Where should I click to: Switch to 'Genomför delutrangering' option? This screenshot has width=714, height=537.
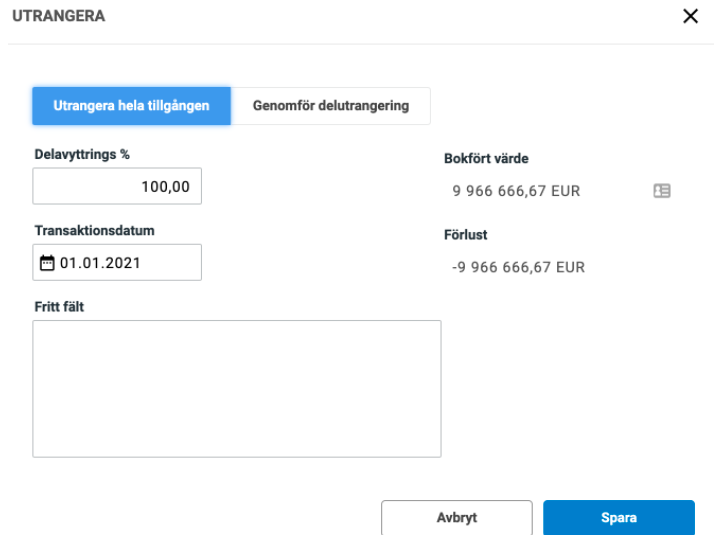tap(331, 106)
